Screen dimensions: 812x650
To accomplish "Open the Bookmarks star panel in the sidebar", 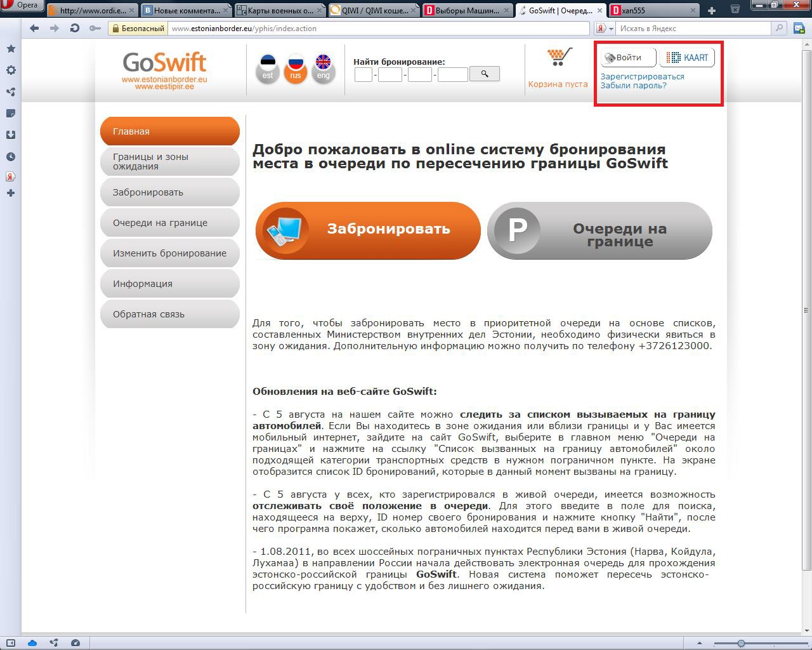I will coord(11,49).
